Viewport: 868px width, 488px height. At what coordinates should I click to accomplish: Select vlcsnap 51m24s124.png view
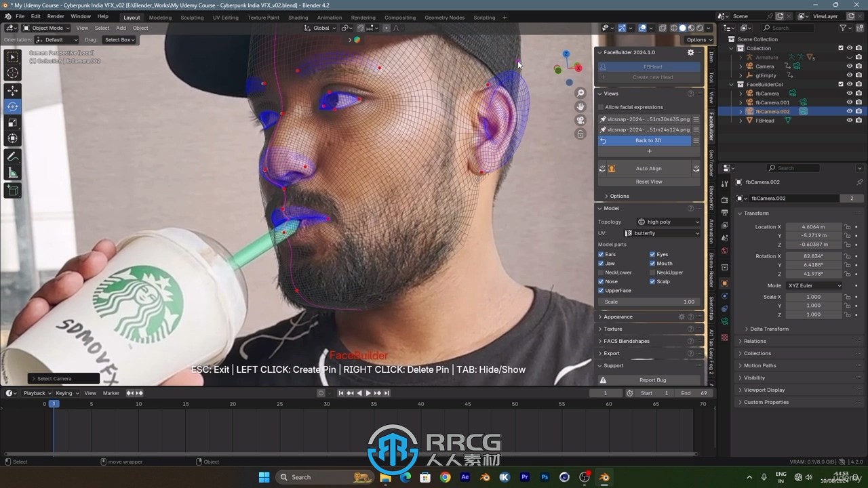(644, 129)
